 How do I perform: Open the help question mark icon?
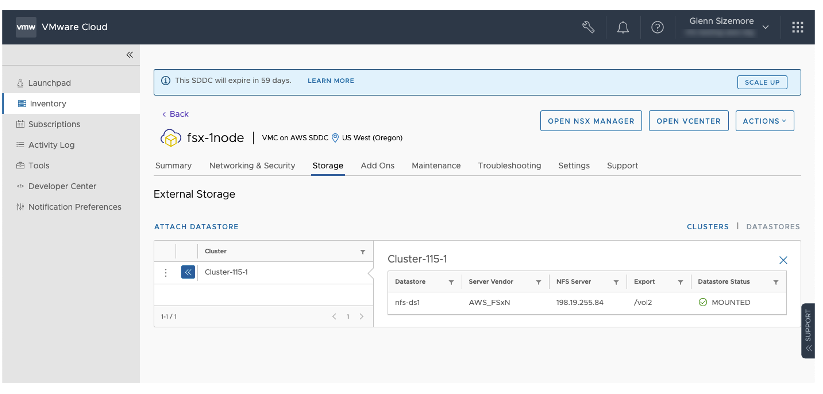click(657, 27)
